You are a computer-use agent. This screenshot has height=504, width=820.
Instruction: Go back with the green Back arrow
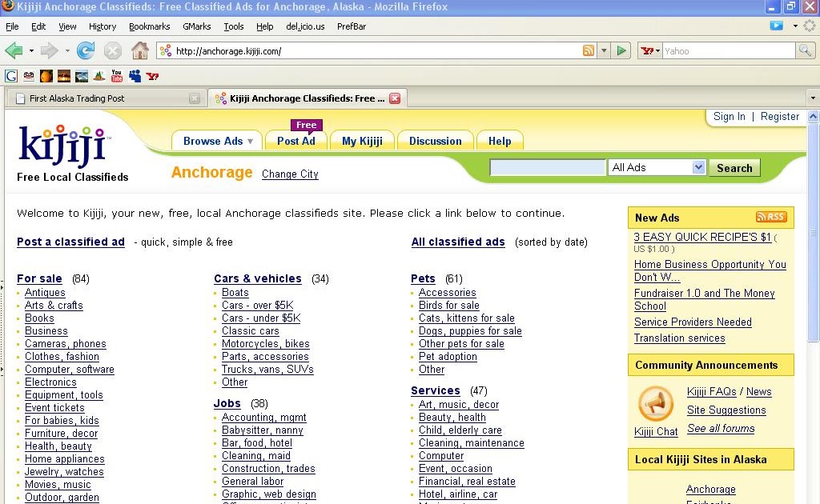pos(14,50)
